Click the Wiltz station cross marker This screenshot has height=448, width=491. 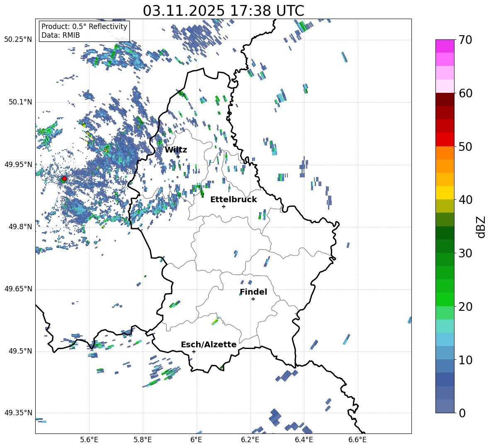point(178,156)
